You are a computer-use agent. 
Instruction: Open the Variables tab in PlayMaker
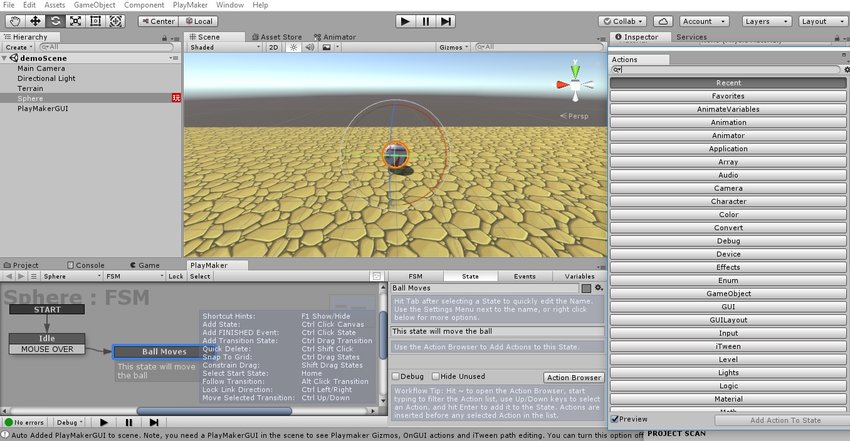pos(579,276)
